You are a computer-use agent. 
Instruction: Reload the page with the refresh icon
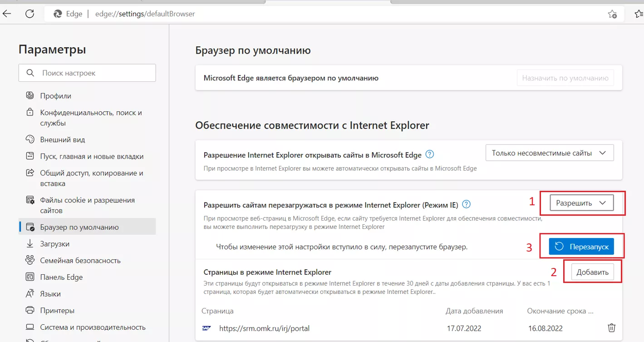click(x=30, y=14)
